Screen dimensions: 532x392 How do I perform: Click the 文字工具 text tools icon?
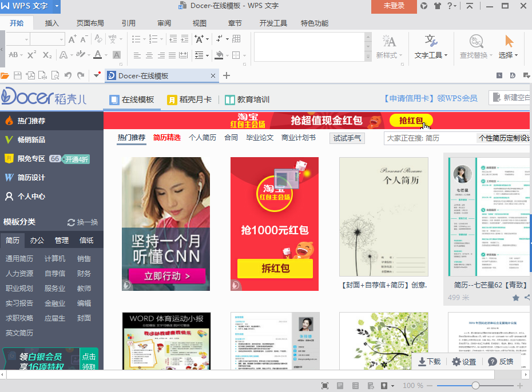click(x=431, y=42)
